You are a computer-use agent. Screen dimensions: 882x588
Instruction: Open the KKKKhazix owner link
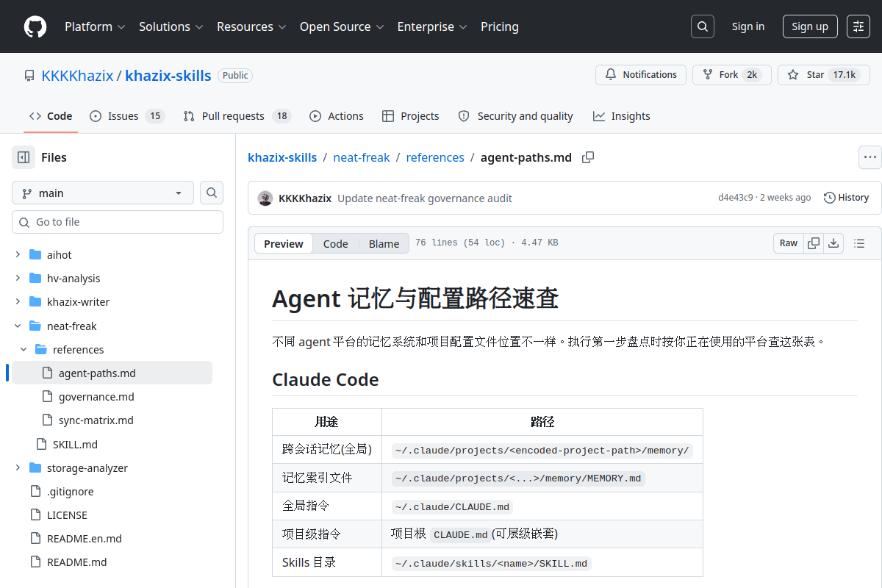pyautogui.click(x=77, y=76)
